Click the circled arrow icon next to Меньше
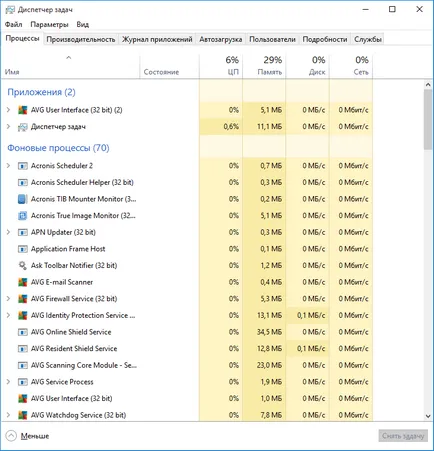The height and width of the screenshot is (451, 434). [x=11, y=436]
